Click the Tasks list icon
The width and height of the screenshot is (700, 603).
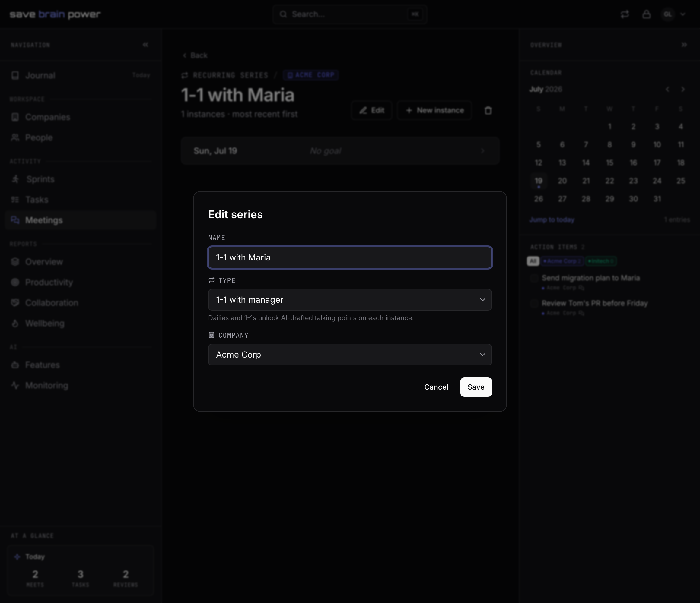pyautogui.click(x=15, y=200)
